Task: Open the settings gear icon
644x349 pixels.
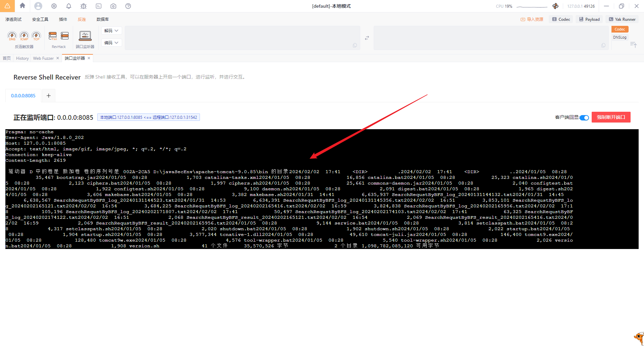Action: [54, 6]
